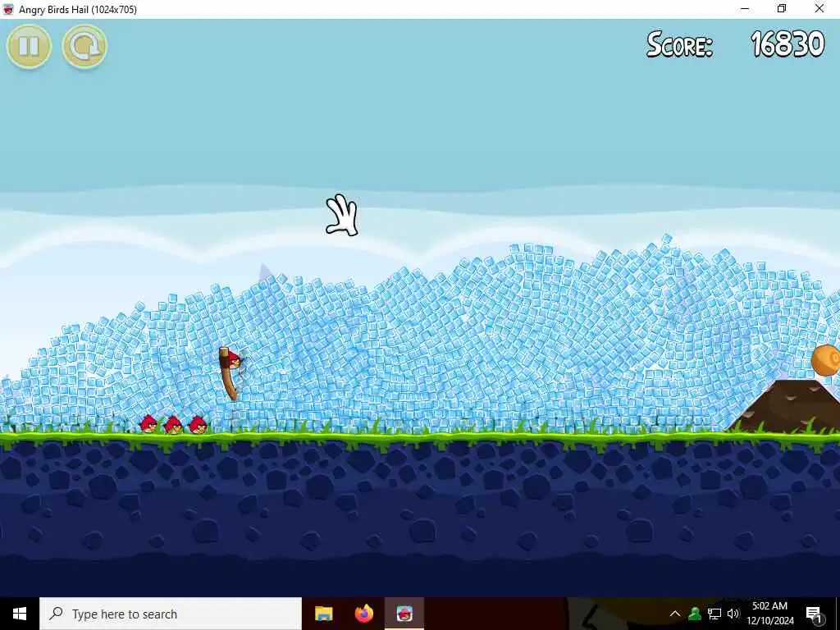The height and width of the screenshot is (630, 840).
Task: Open the network tray icon
Action: pyautogui.click(x=714, y=614)
